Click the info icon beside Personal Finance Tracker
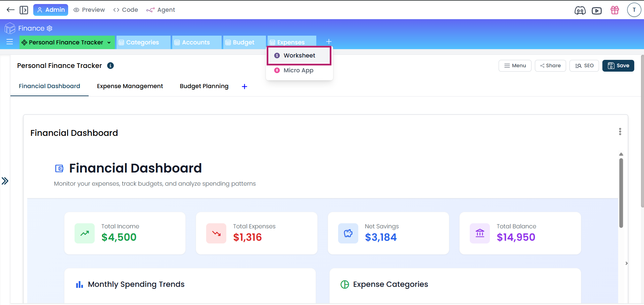This screenshot has height=305, width=644. 110,66
